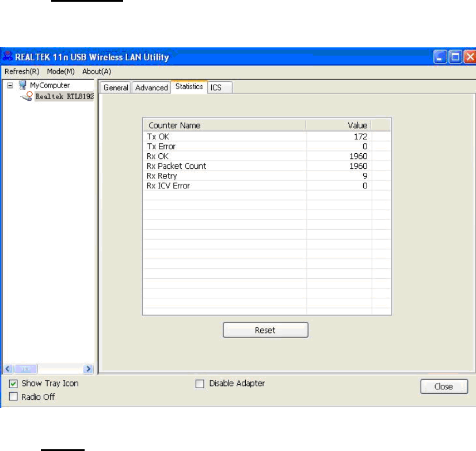Close the window with red X
Image resolution: width=476 pixels, height=451 pixels.
pos(470,57)
